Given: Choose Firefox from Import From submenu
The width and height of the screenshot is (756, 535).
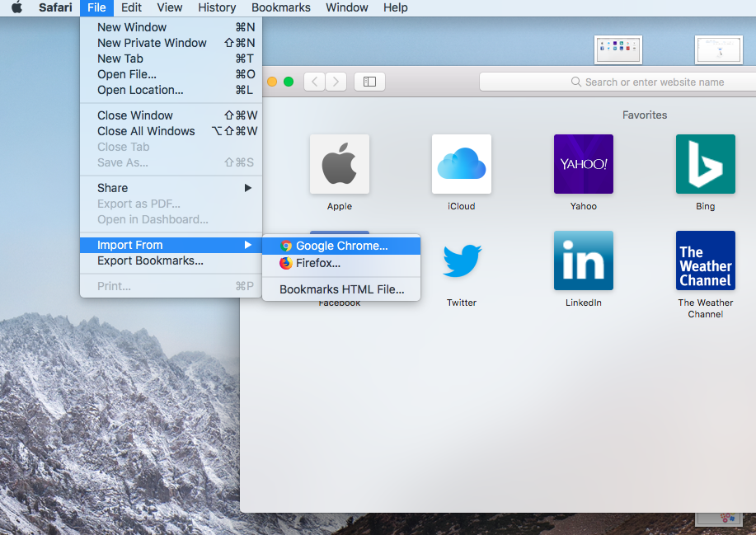Looking at the screenshot, I should [318, 264].
